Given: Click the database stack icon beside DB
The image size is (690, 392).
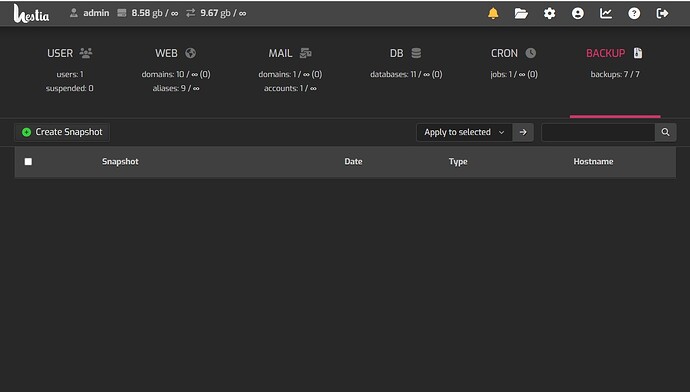Looking at the screenshot, I should (x=416, y=53).
